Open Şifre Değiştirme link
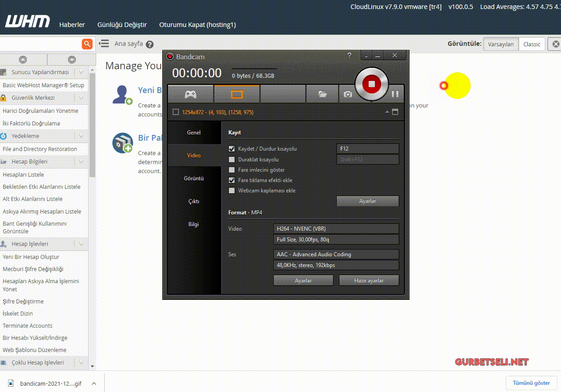Image resolution: width=561 pixels, height=392 pixels. [x=23, y=301]
